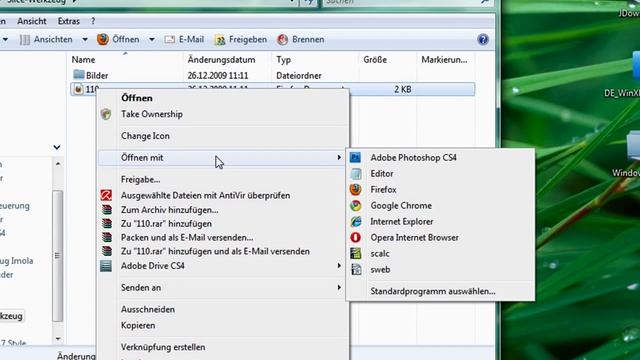640x360 pixels.
Task: Choose 'Freigabe...' in context menu
Action: (140, 180)
